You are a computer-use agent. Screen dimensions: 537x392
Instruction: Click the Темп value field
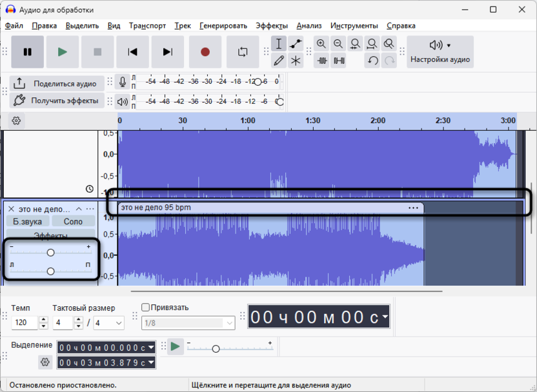coord(25,322)
